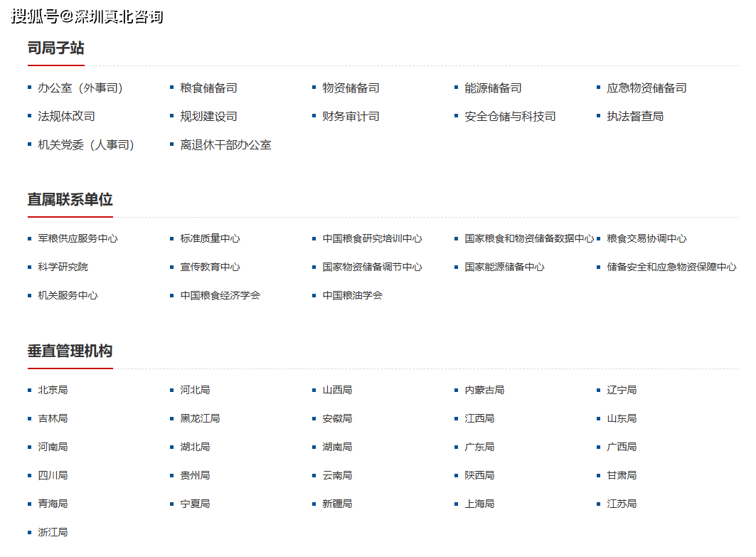This screenshot has width=756, height=557.
Task: Open the 财务审计司 link
Action: [x=351, y=117]
